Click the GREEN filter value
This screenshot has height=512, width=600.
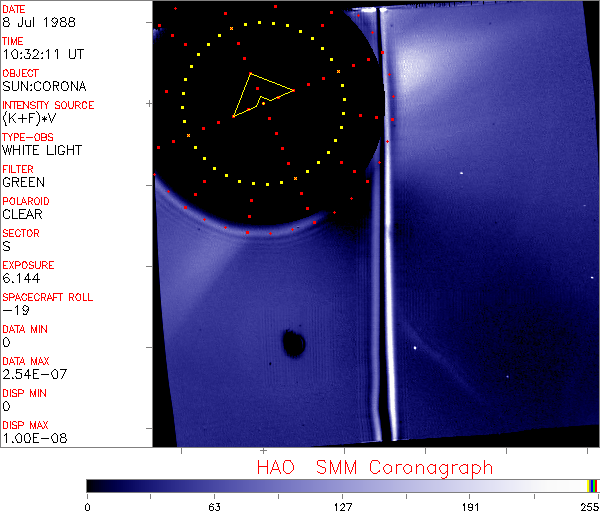(24, 183)
